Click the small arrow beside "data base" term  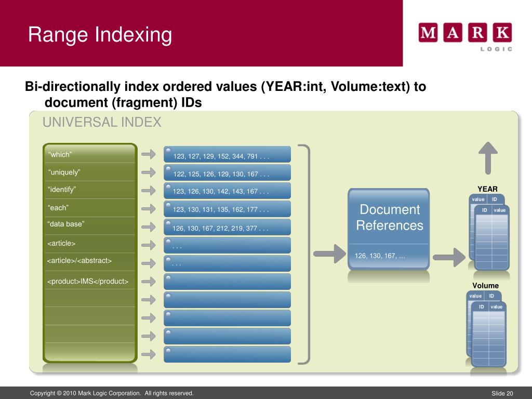click(x=148, y=227)
